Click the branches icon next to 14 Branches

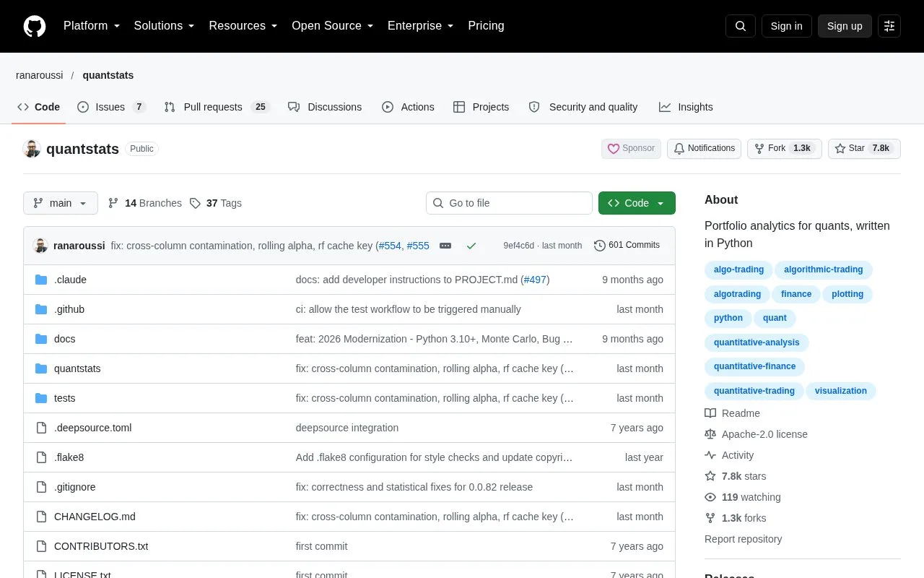coord(113,203)
